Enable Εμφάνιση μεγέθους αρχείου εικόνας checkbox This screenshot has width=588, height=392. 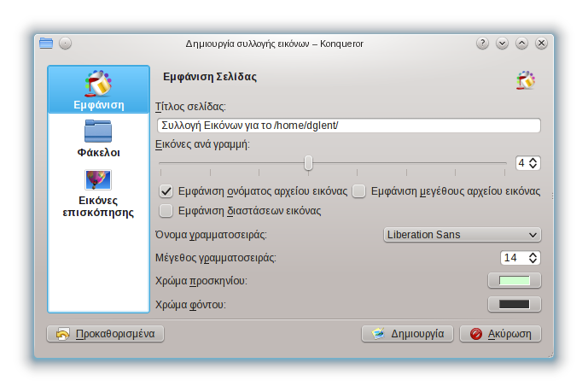point(359,191)
